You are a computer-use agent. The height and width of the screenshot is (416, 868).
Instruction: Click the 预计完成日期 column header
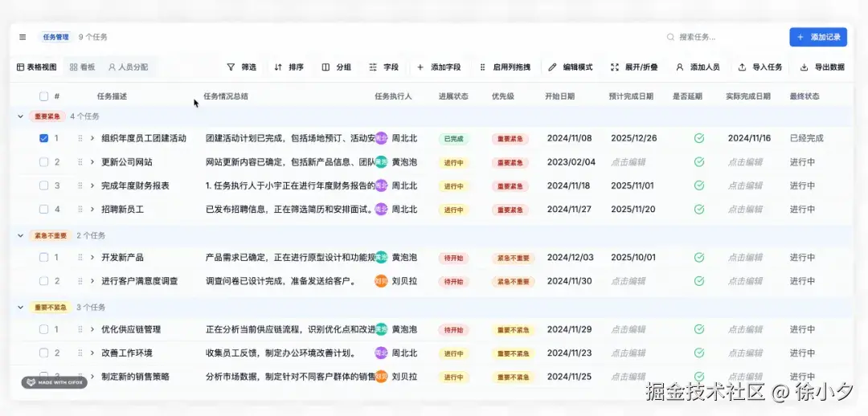pyautogui.click(x=631, y=96)
